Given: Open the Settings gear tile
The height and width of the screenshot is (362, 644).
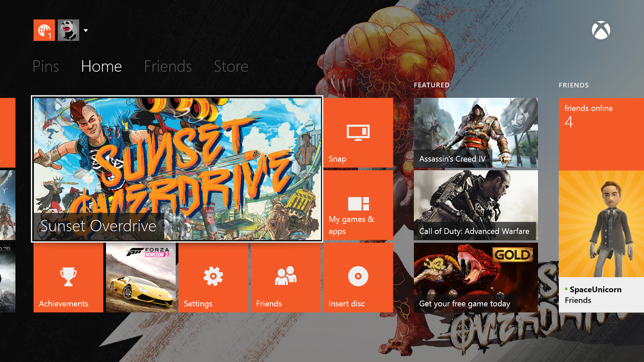Looking at the screenshot, I should tap(213, 278).
